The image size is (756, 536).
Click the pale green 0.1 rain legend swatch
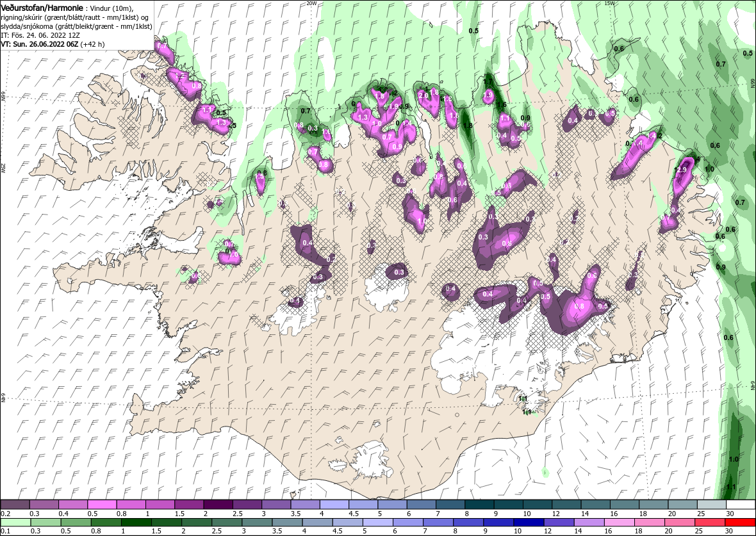click(x=15, y=523)
